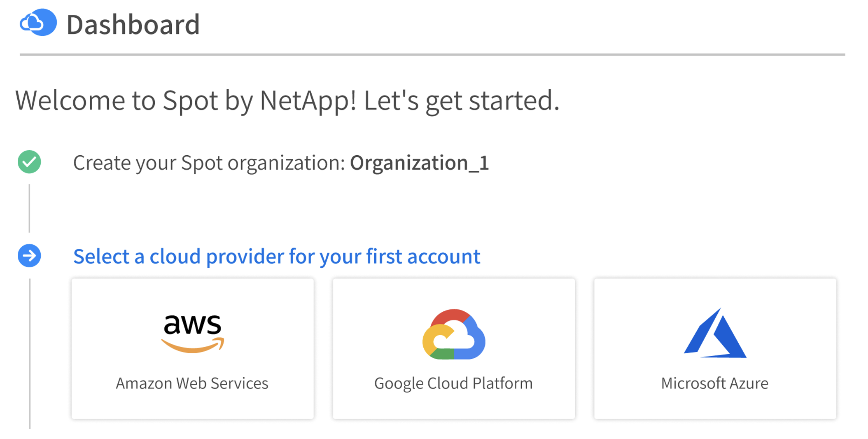Click the green completed-step checkmark icon

[29, 162]
